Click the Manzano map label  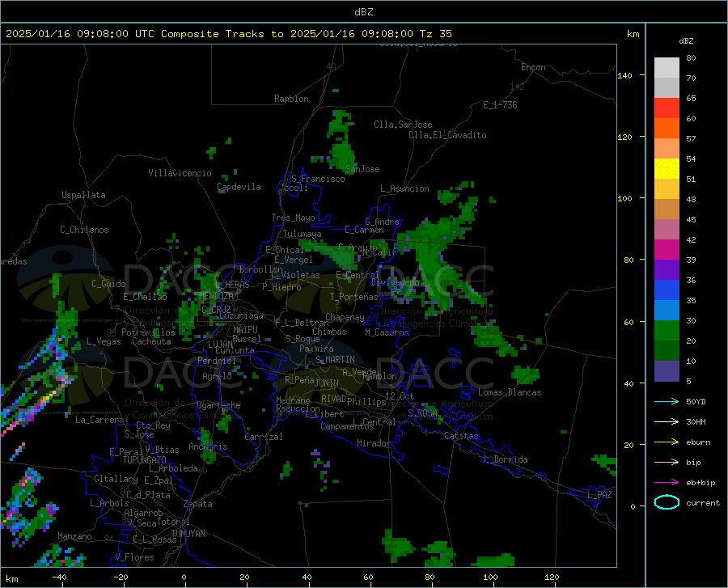[74, 536]
